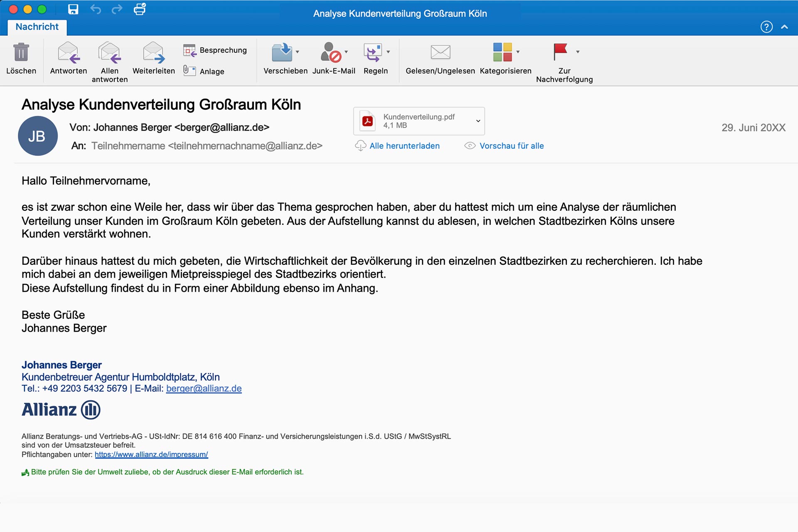Click the Anlage attachment icon
The height and width of the screenshot is (532, 798).
tap(190, 71)
